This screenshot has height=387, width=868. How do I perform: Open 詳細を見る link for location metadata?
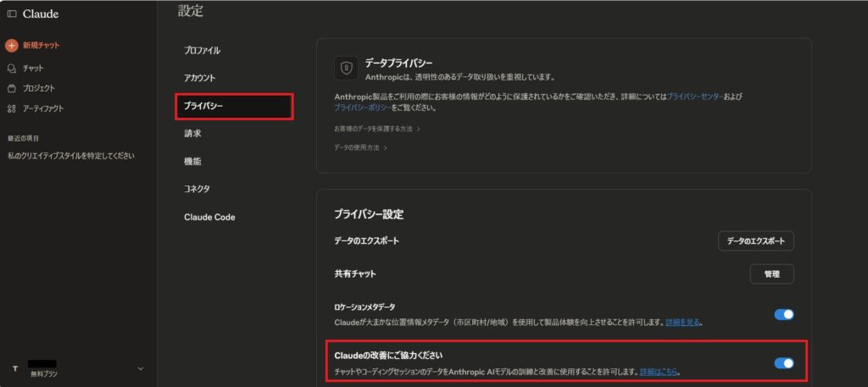click(x=684, y=322)
